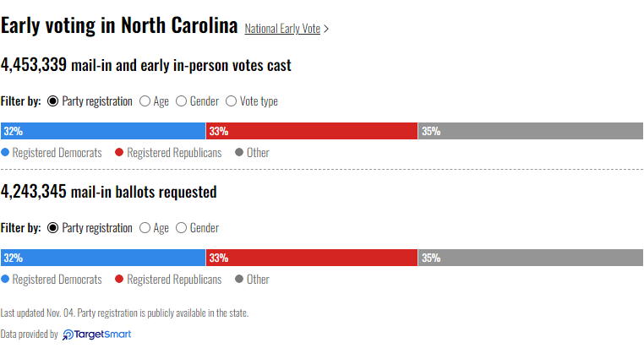Viewport: 644px width, 359px height.
Task: Select Age filter for votes cast
Action: (x=145, y=101)
